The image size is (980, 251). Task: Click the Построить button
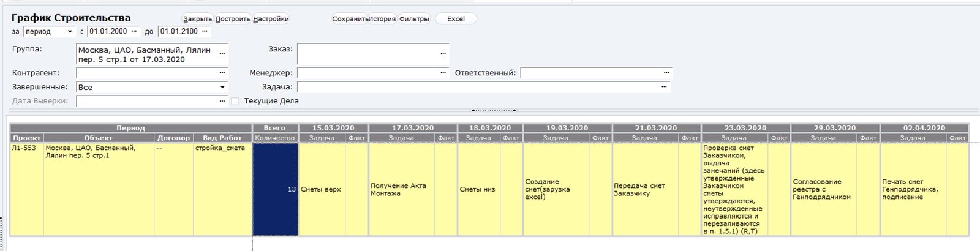point(233,19)
